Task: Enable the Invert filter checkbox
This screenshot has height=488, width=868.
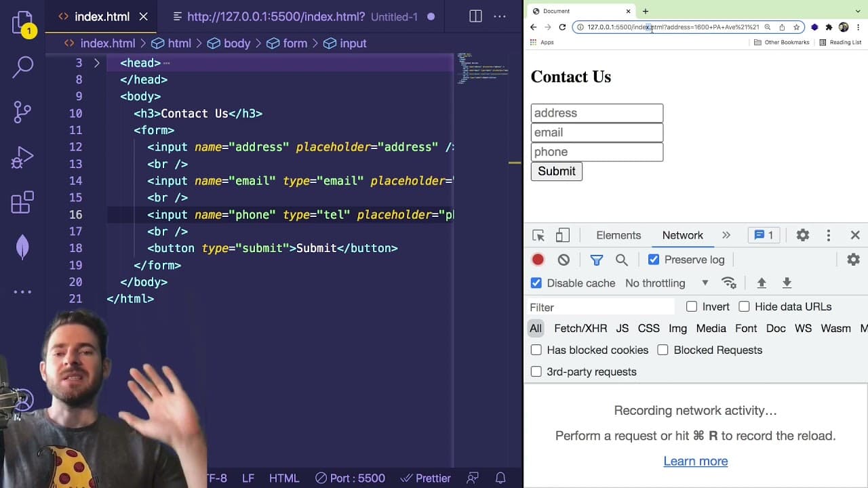Action: coord(692,307)
